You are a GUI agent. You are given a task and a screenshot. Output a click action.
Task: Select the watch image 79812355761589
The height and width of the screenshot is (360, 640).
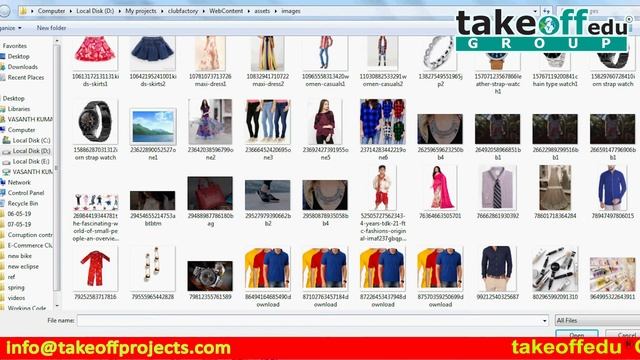pos(210,276)
